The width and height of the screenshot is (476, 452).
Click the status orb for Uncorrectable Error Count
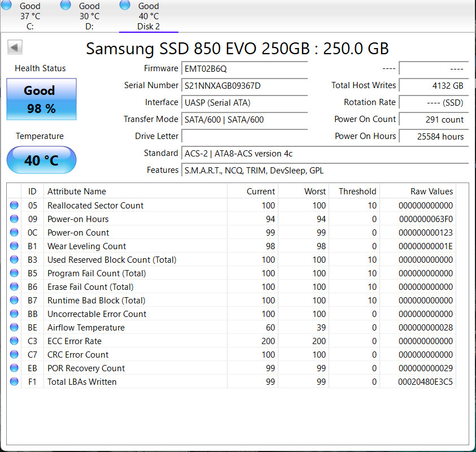tap(14, 314)
